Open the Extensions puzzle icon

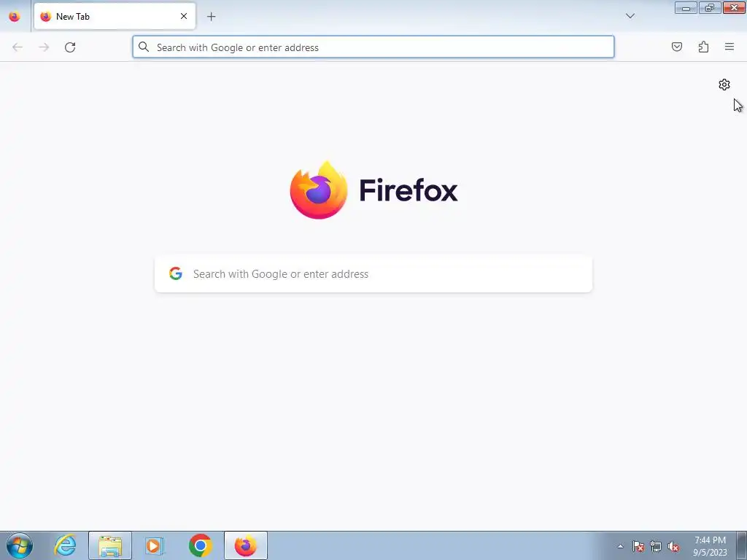(x=703, y=47)
